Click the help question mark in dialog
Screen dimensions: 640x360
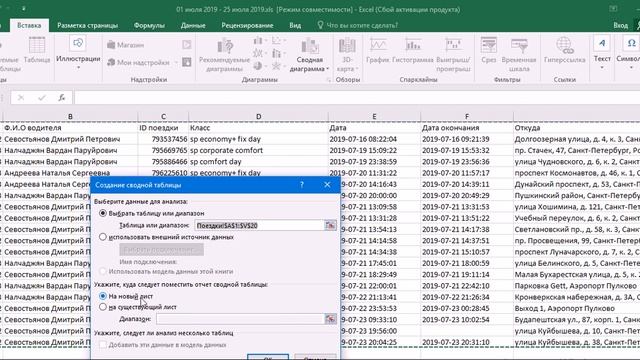(302, 185)
